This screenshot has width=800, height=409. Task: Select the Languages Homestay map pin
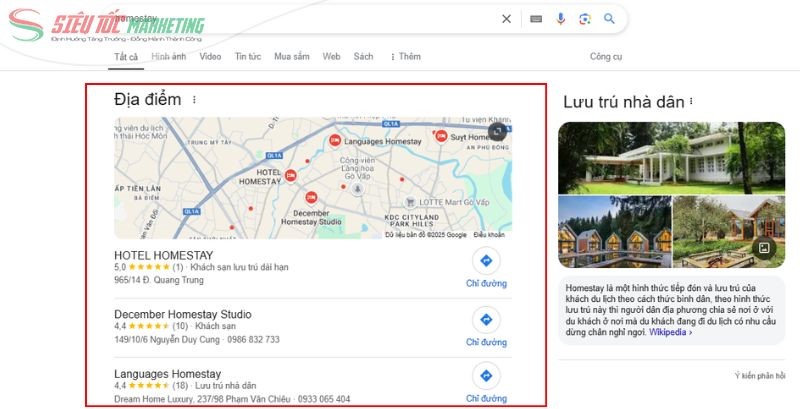point(335,140)
